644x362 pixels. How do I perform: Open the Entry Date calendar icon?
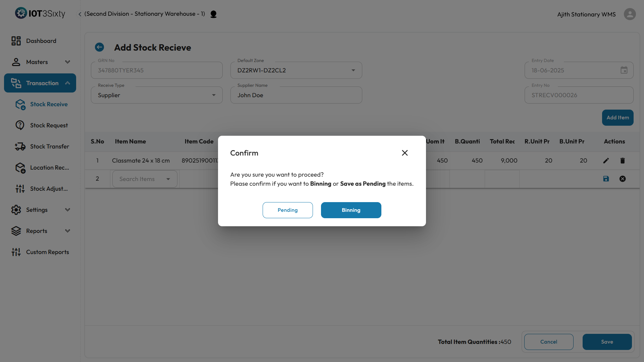click(x=624, y=70)
